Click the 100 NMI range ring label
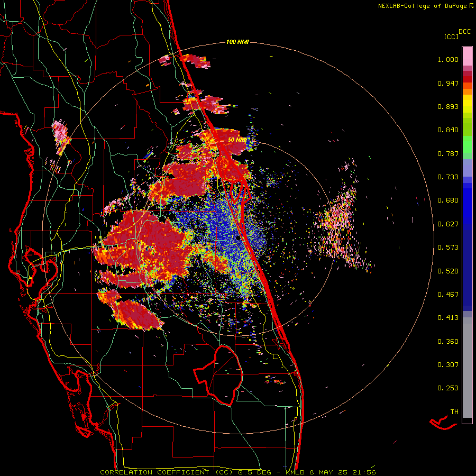The height and width of the screenshot is (476, 476). [237, 42]
